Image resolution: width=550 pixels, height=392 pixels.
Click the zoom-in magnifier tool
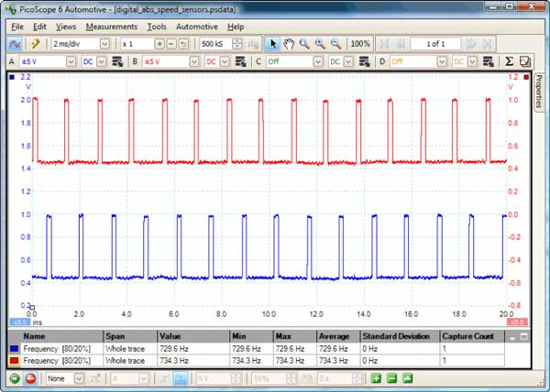pyautogui.click(x=319, y=44)
